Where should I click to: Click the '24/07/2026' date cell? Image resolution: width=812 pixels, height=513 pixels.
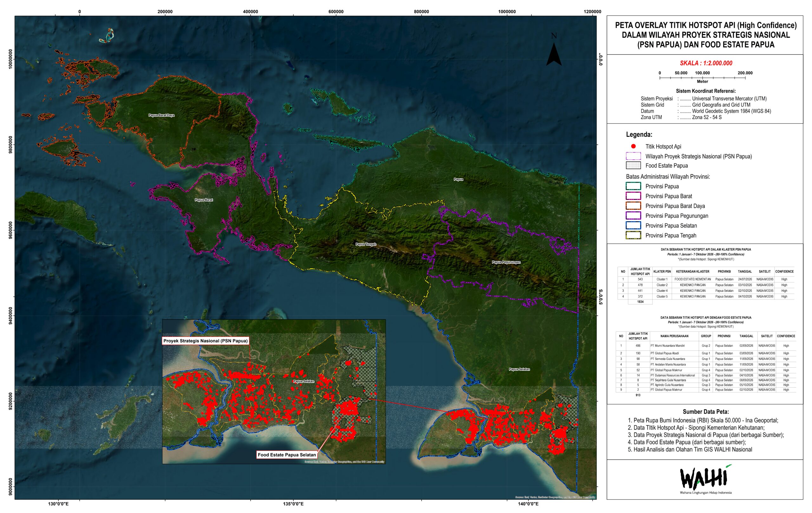point(745,279)
